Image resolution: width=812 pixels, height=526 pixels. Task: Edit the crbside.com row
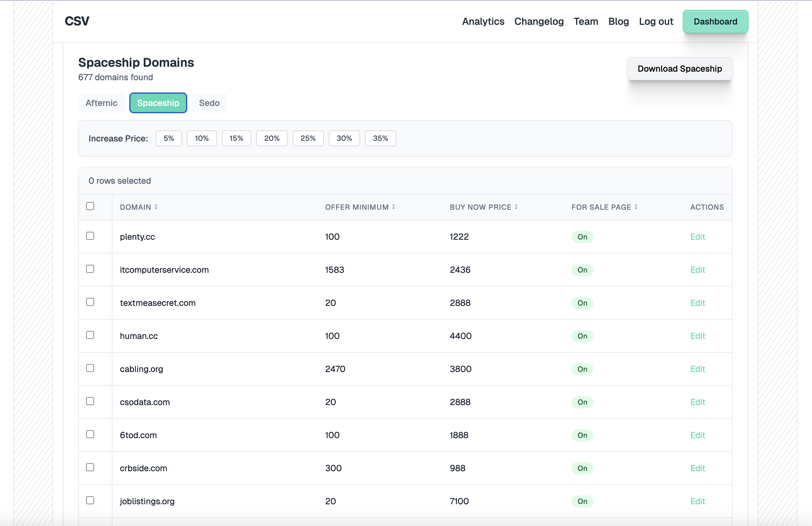coord(697,468)
